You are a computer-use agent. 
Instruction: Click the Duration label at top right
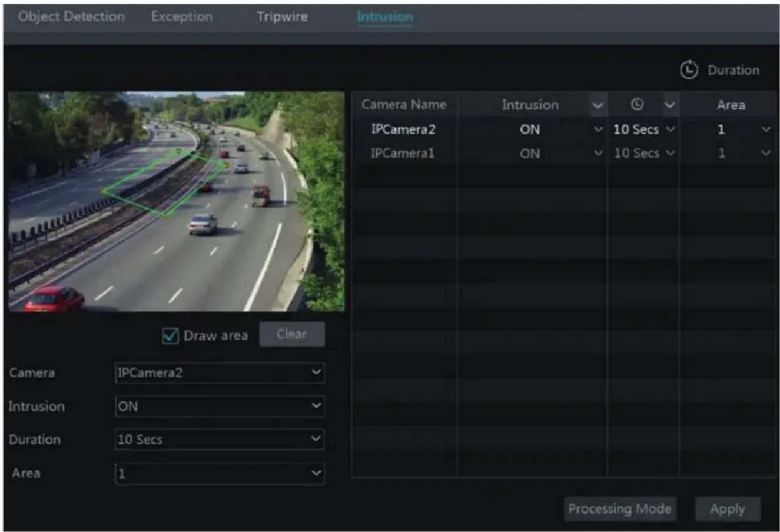pyautogui.click(x=733, y=70)
